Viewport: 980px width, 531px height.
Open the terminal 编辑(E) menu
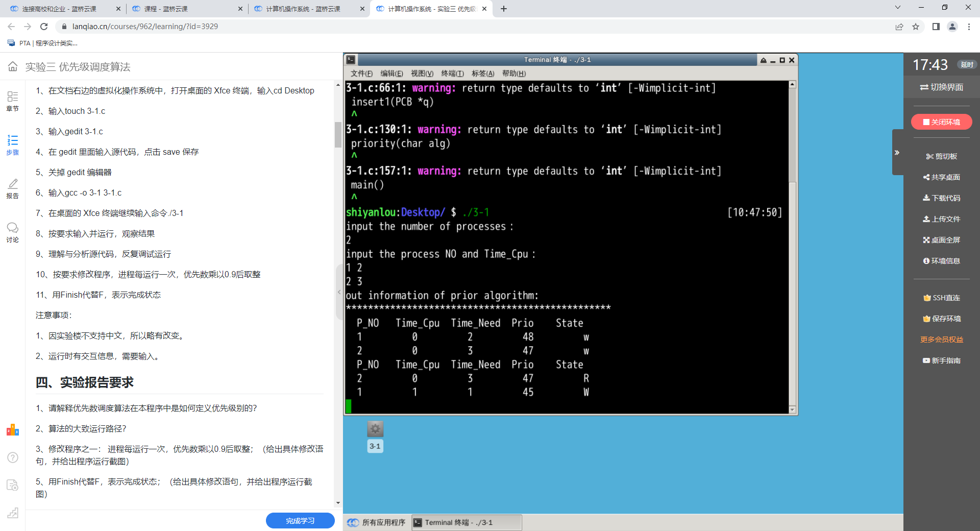click(x=391, y=74)
